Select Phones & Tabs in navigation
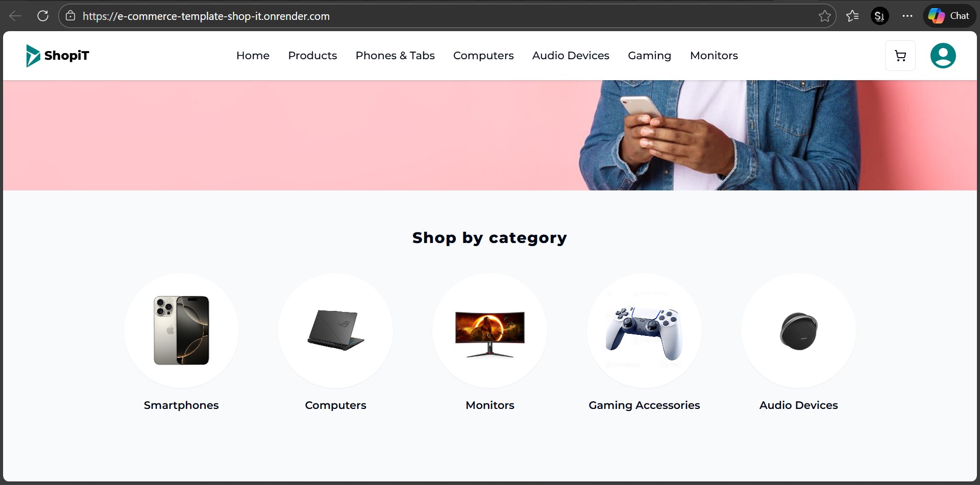 tap(395, 56)
